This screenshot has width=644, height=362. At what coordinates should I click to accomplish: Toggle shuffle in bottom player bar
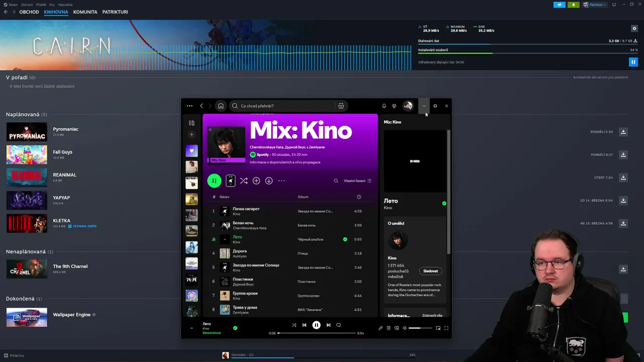coord(294,325)
